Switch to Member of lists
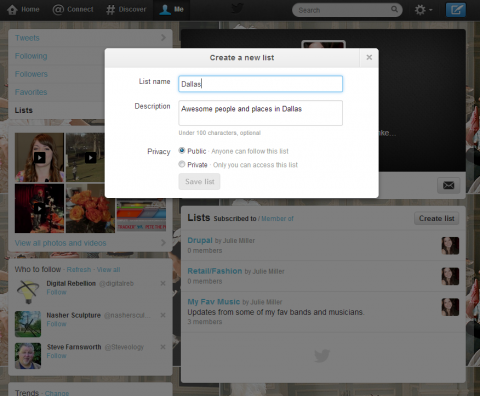 tap(277, 219)
